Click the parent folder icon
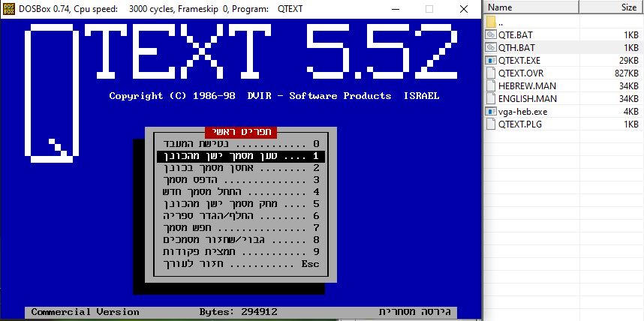 pos(490,22)
